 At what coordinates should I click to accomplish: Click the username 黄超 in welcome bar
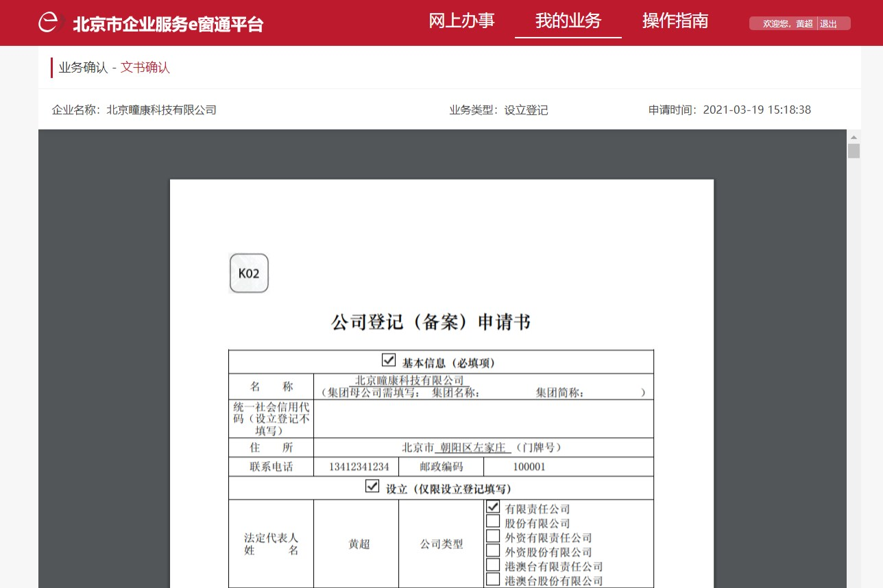pos(804,24)
